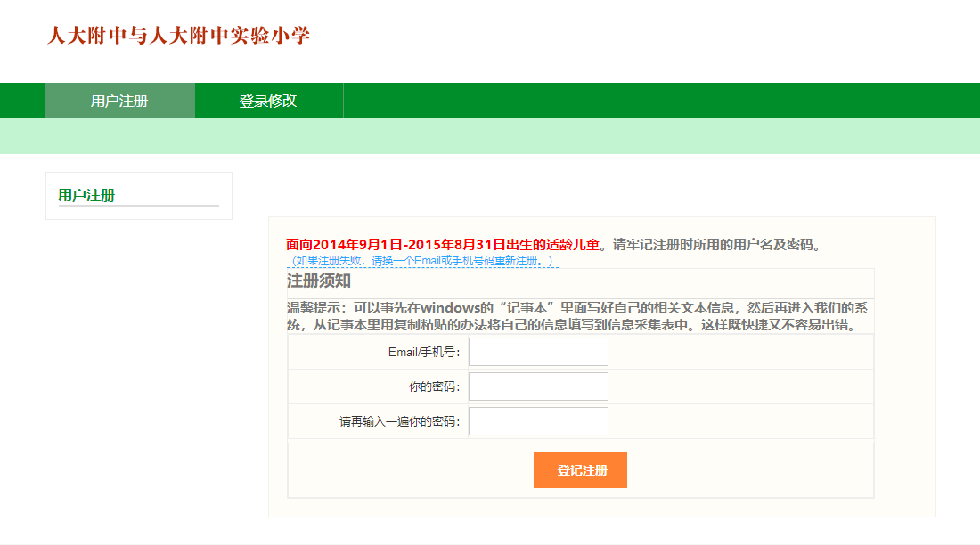
Task: Click the 人大附中与人大附中实验小学 site title
Action: click(x=178, y=35)
